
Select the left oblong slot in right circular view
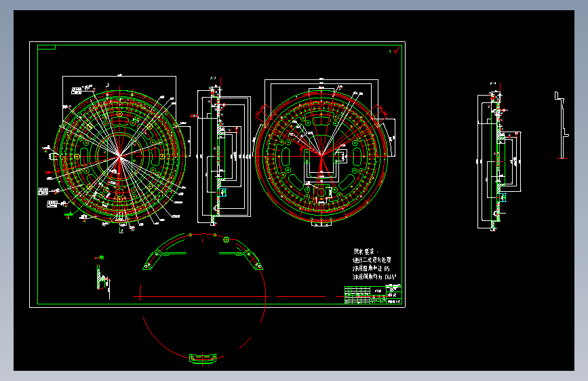pos(285,156)
